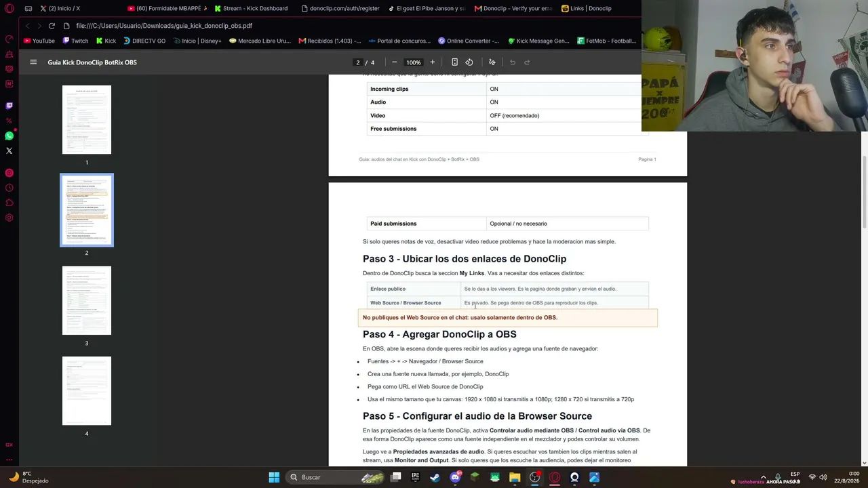This screenshot has width=868, height=488.
Task: Open the Recibidos Gmail bookmark
Action: [x=330, y=41]
